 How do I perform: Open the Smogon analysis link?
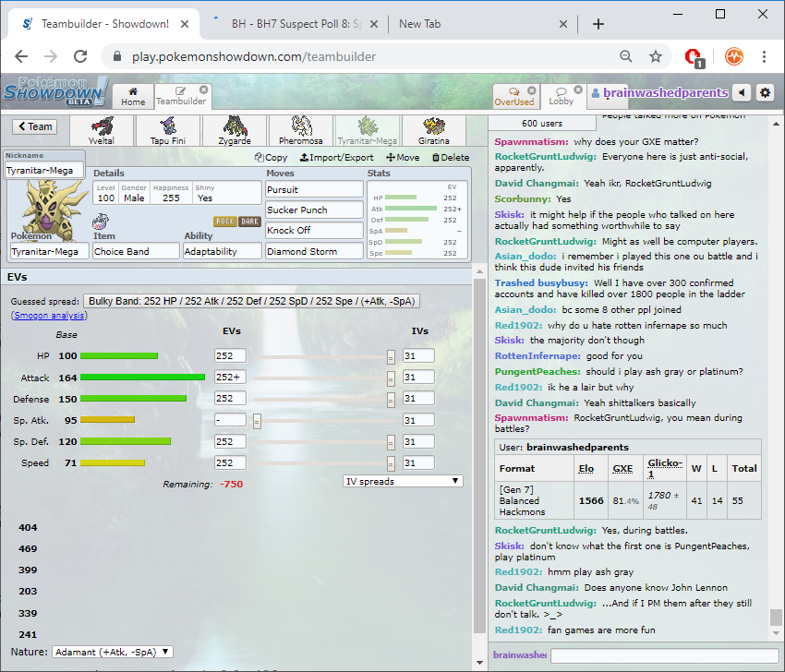tap(49, 316)
